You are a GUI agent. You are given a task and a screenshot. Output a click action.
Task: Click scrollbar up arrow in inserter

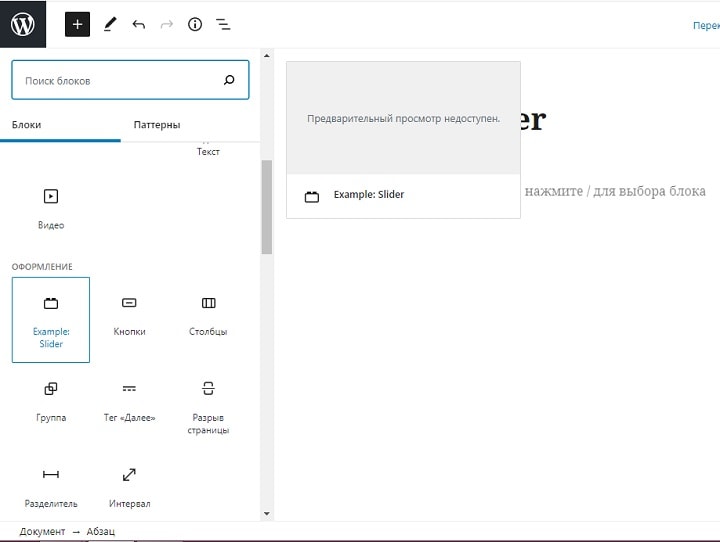click(267, 56)
